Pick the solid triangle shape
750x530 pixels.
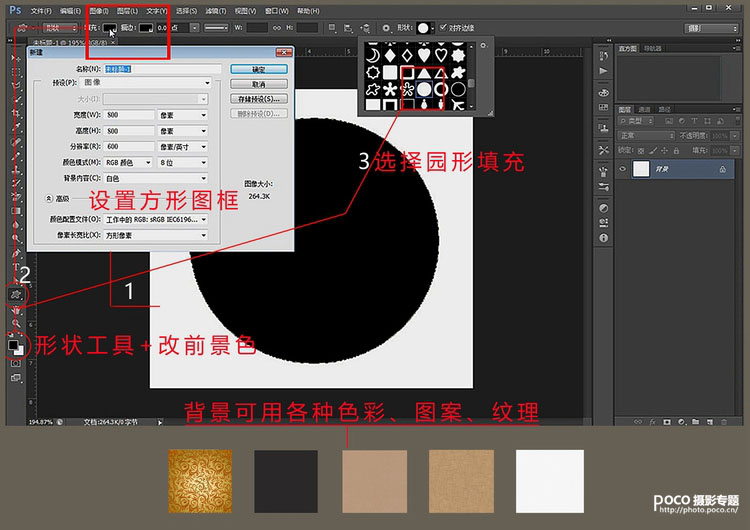point(424,73)
